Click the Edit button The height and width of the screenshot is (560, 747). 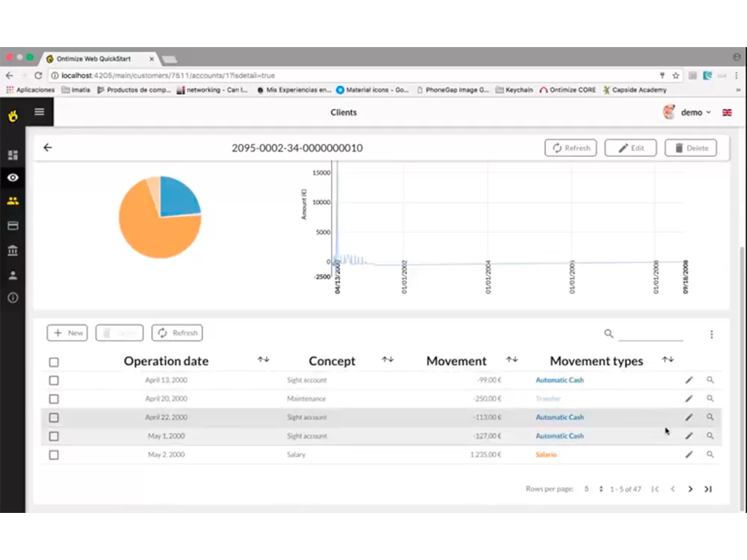630,148
